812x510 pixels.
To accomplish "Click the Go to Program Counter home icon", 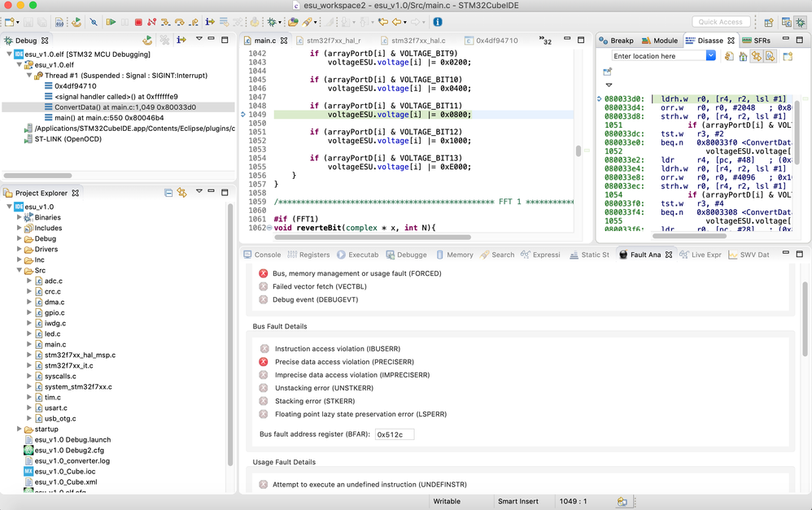I will pos(743,56).
